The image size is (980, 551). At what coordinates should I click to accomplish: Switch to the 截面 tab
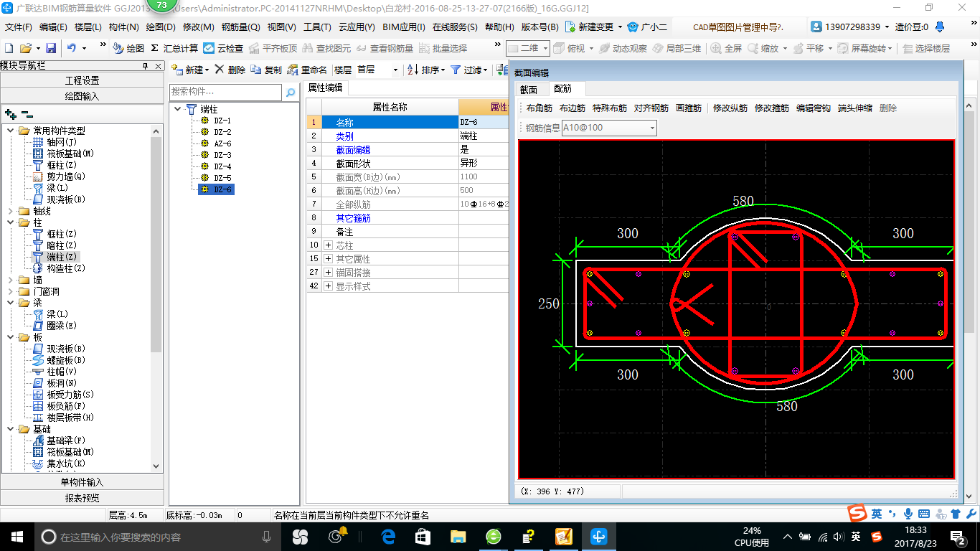click(529, 90)
